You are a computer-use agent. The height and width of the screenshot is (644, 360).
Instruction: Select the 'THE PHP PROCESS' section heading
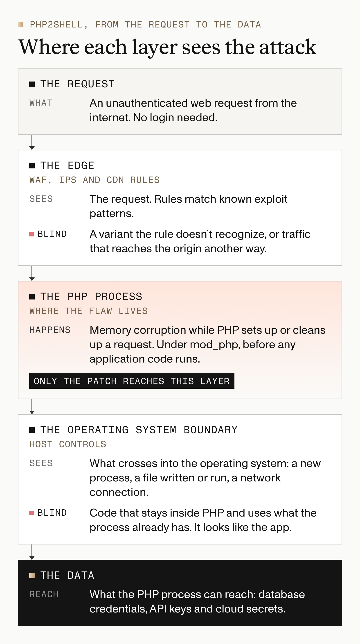click(91, 297)
